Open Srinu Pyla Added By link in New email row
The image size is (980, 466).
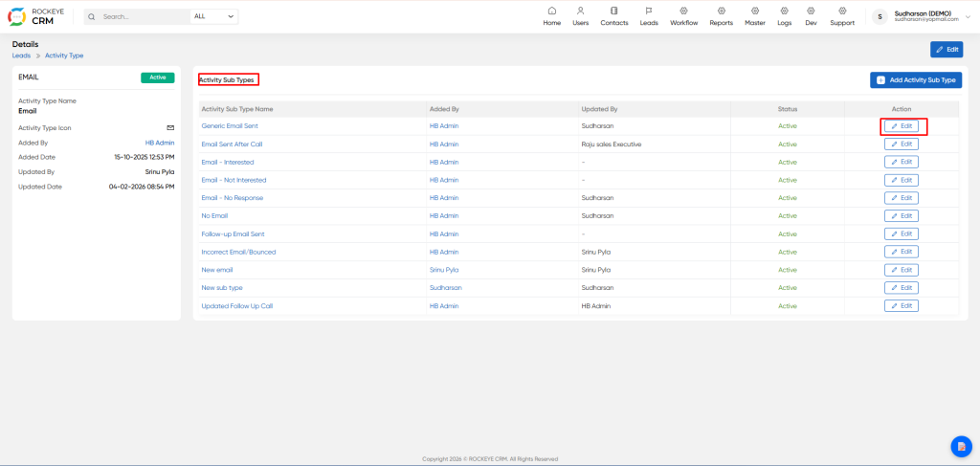point(444,270)
